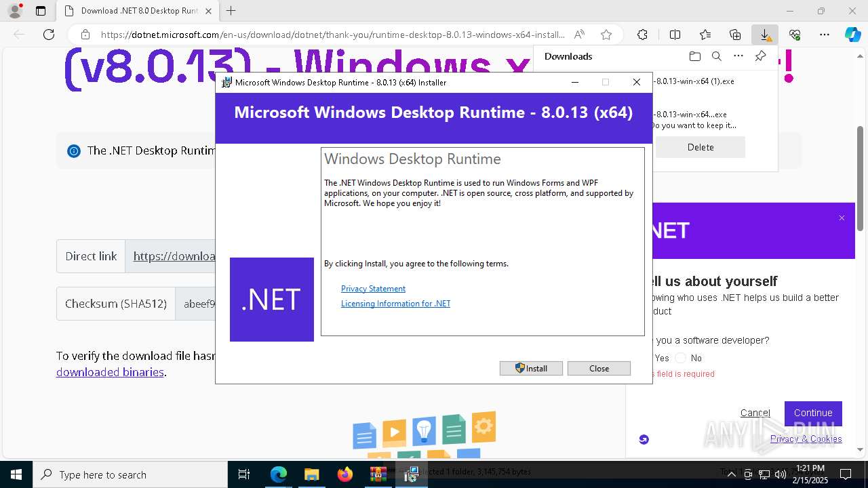Search downloads with magnifier icon
This screenshot has width=868, height=488.
click(x=716, y=56)
